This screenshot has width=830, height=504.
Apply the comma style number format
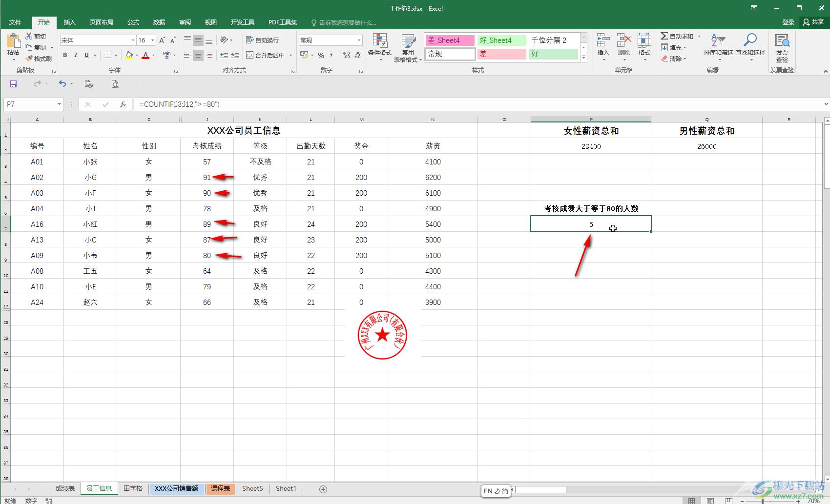[332, 55]
